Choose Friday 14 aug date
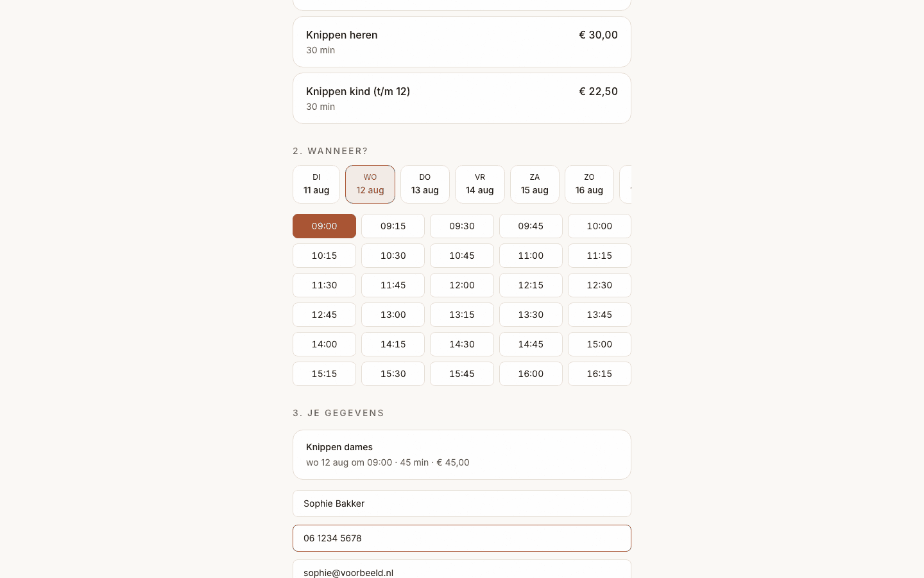 coord(480,184)
